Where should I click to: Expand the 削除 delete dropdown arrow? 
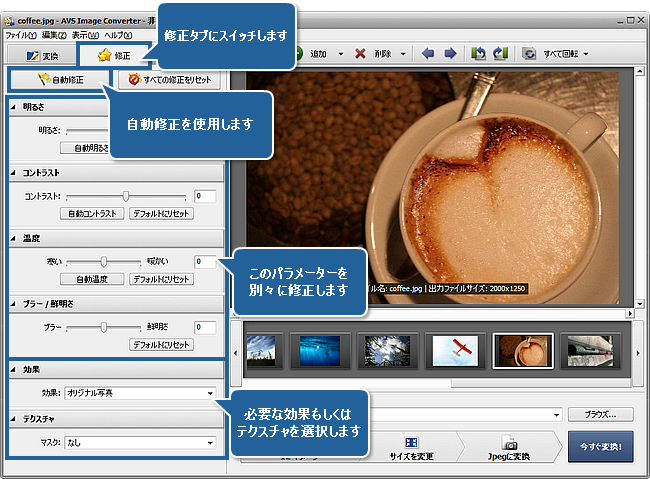[404, 54]
